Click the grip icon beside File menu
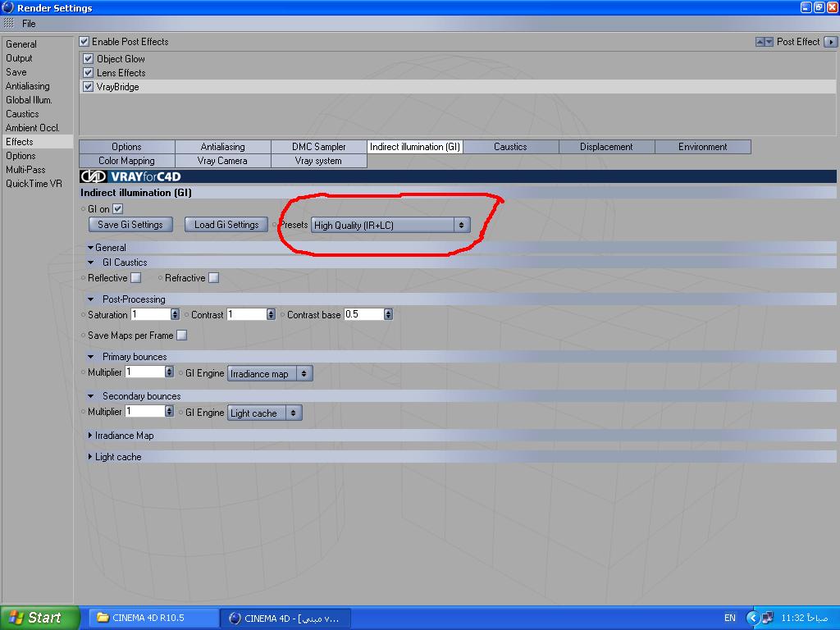The width and height of the screenshot is (840, 630). [x=8, y=24]
